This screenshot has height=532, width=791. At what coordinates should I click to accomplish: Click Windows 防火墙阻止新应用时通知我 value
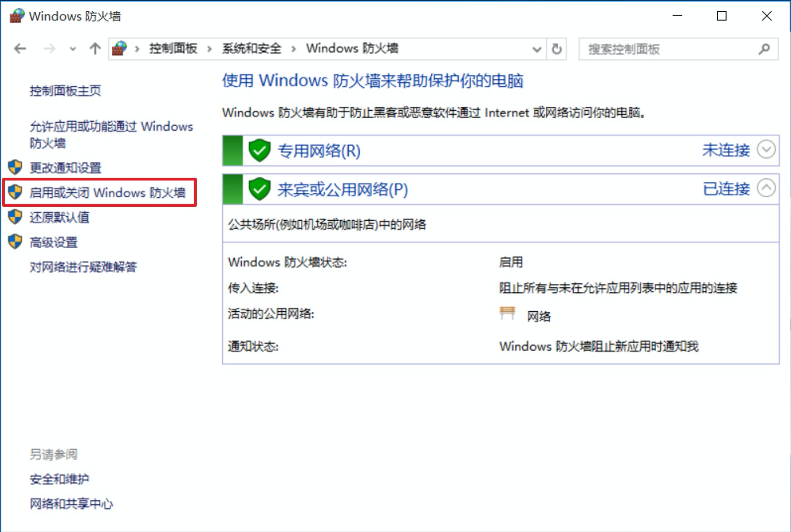(599, 347)
